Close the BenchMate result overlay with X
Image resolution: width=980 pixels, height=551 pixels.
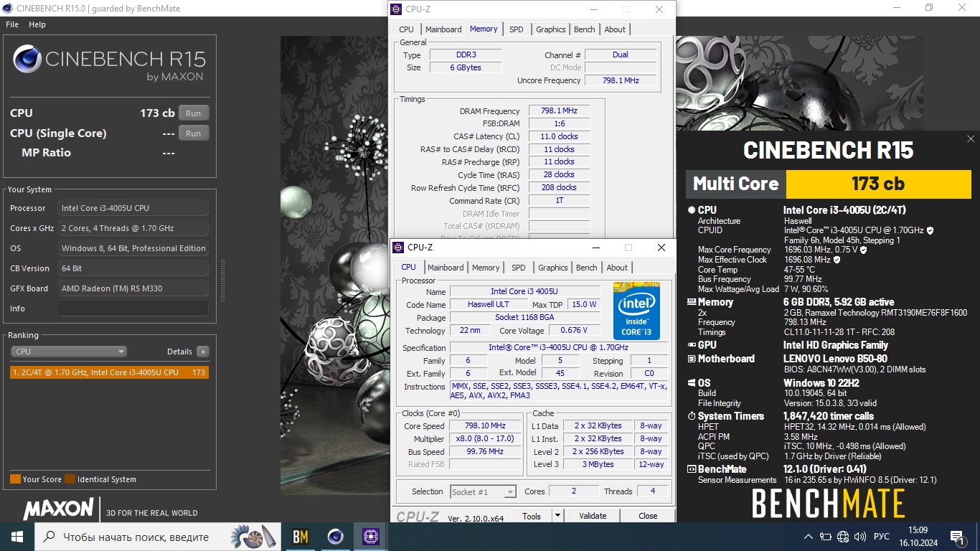pos(971,139)
